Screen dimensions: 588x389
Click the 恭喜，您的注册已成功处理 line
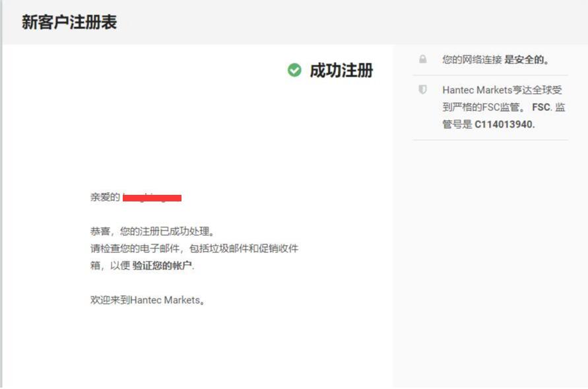[152, 231]
